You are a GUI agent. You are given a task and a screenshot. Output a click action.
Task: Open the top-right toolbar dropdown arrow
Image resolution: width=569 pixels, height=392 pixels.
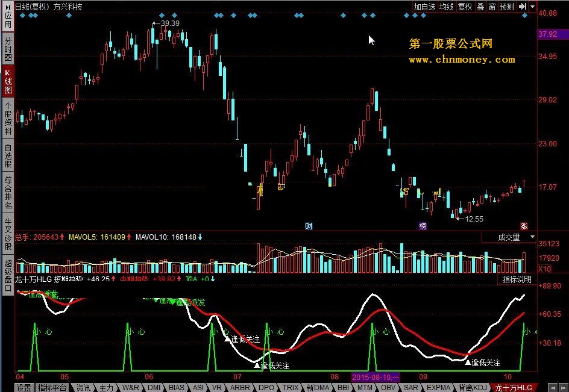pyautogui.click(x=532, y=7)
